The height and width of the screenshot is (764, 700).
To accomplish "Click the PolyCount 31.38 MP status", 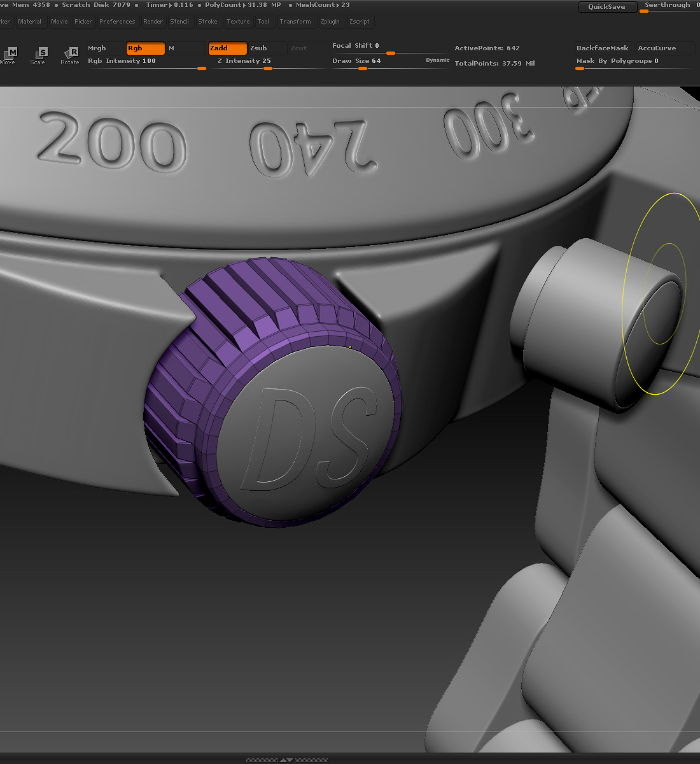I will click(242, 5).
